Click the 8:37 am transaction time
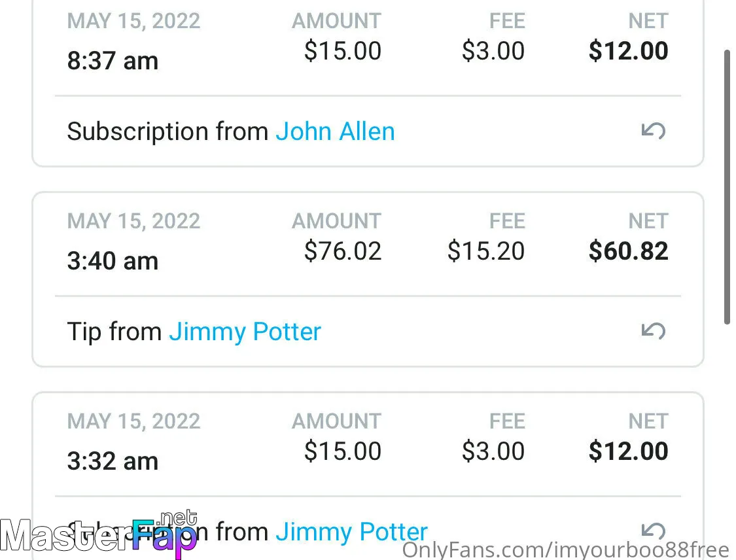Viewport: 736px width, 560px height. click(x=113, y=61)
